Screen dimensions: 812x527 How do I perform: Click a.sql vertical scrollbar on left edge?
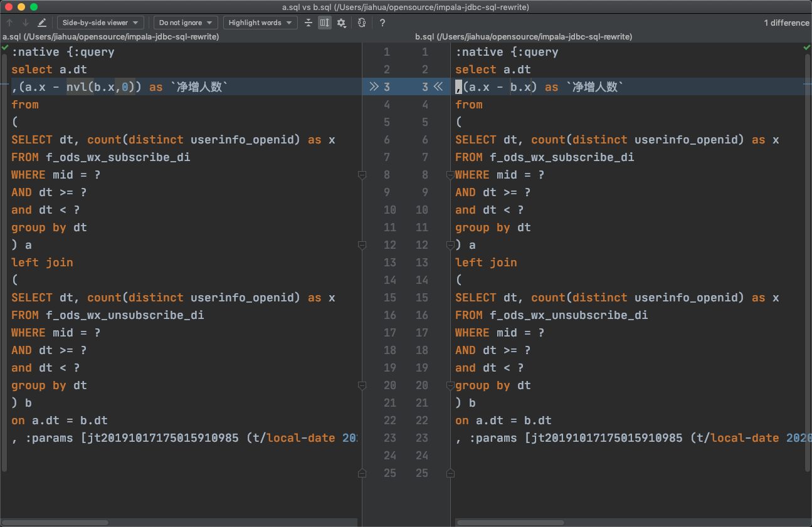pyautogui.click(x=4, y=263)
